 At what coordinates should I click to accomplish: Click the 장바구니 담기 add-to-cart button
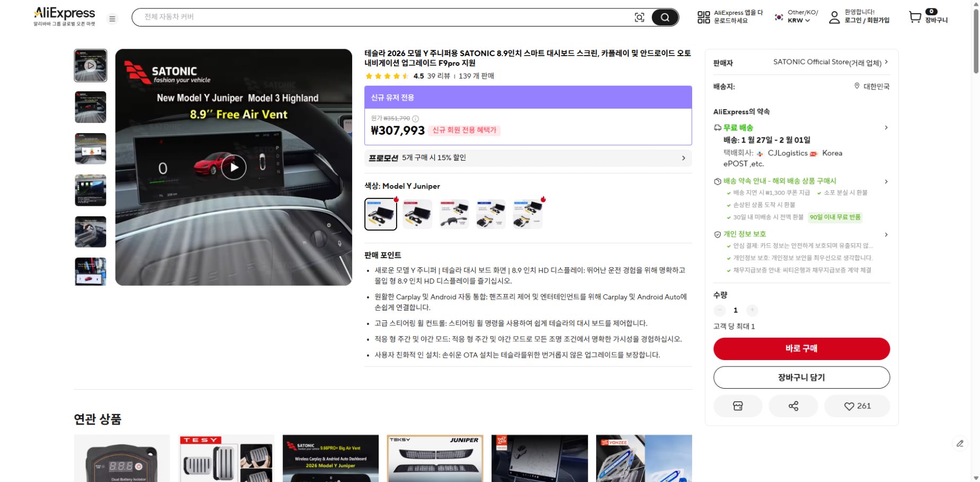pyautogui.click(x=801, y=377)
